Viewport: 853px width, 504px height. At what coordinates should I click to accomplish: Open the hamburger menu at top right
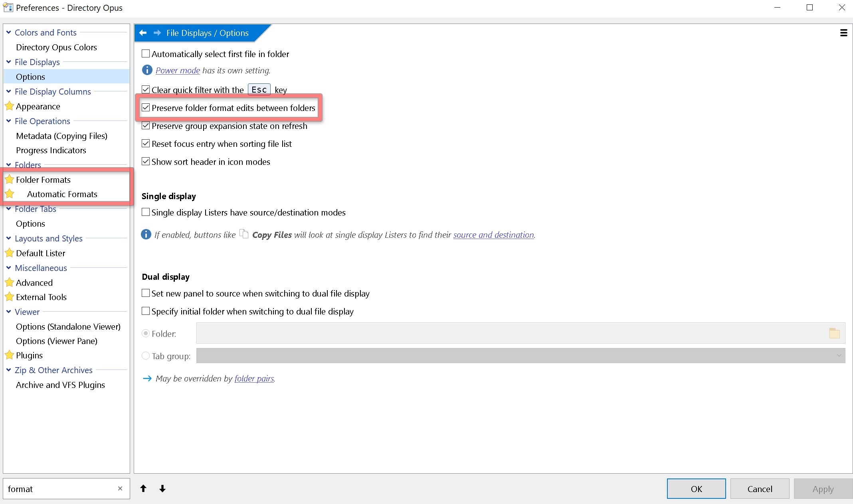click(843, 33)
